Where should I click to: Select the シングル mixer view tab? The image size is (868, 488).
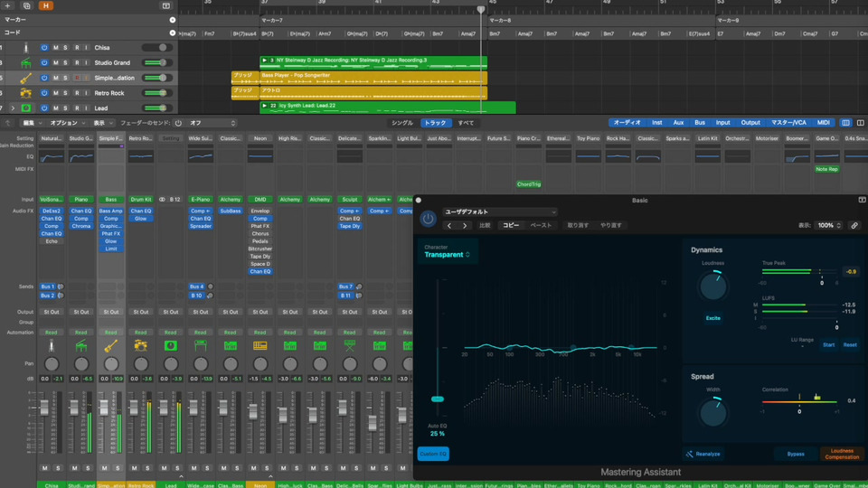coord(401,123)
